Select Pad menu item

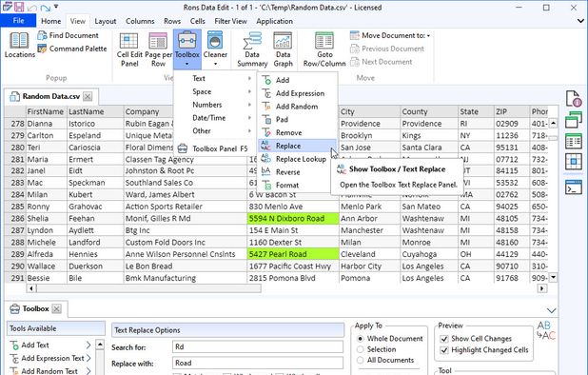click(297, 120)
